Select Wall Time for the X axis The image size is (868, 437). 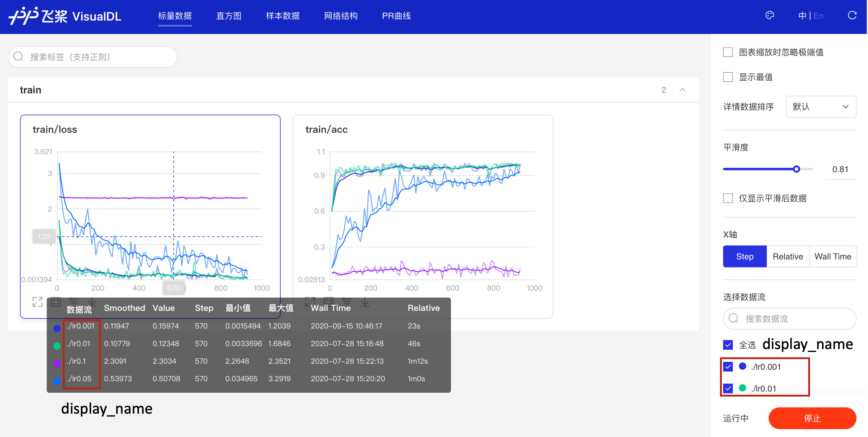(833, 256)
